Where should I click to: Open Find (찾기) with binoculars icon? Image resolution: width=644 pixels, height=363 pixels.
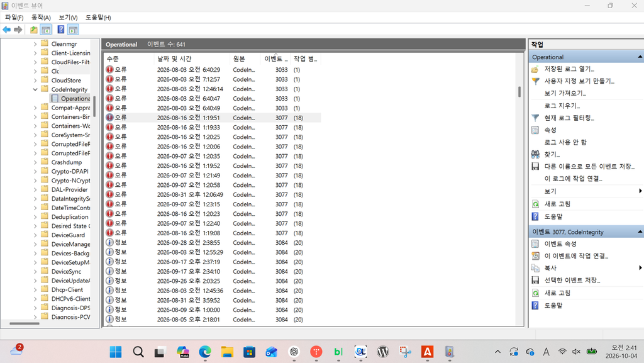(x=552, y=154)
